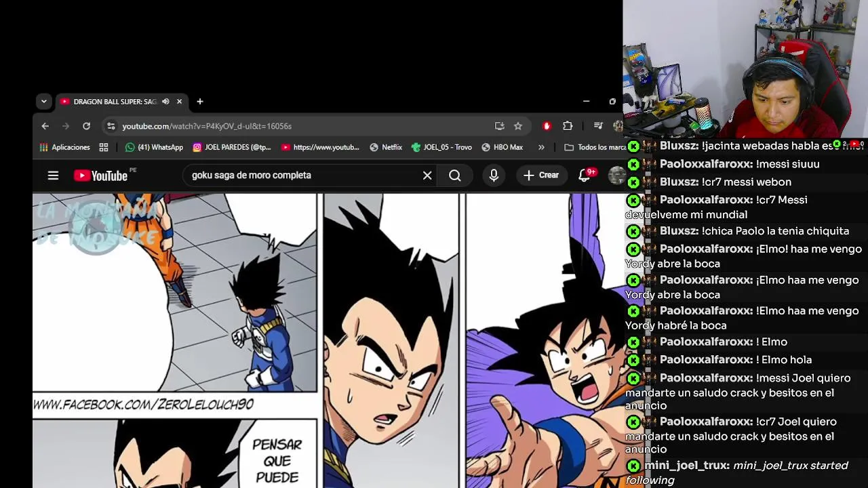Minimize the browser window
868x488 pixels.
tap(586, 102)
